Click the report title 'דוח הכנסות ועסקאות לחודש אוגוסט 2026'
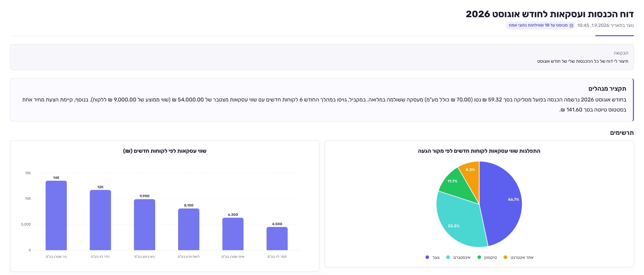Image resolution: width=644 pixels, height=275 pixels. click(550, 14)
